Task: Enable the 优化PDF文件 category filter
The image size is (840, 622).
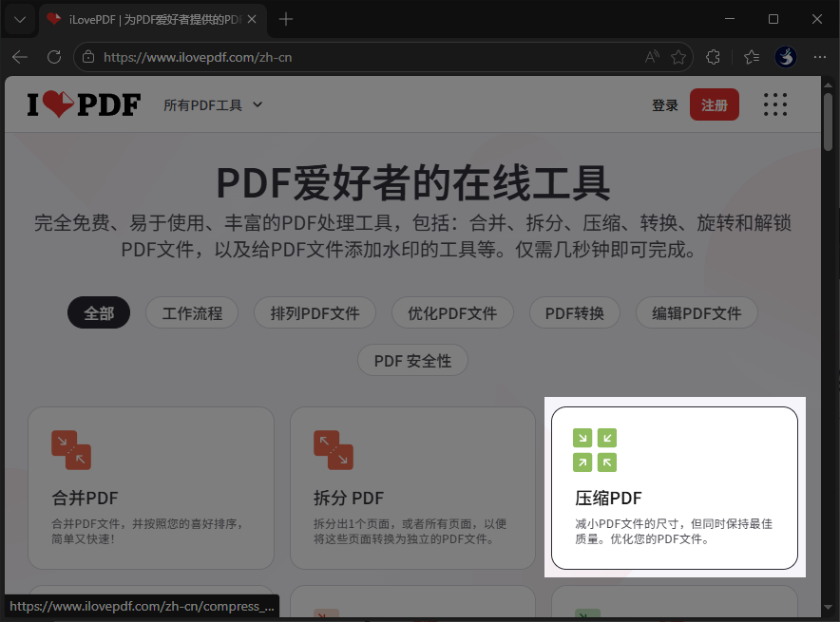Action: (452, 312)
